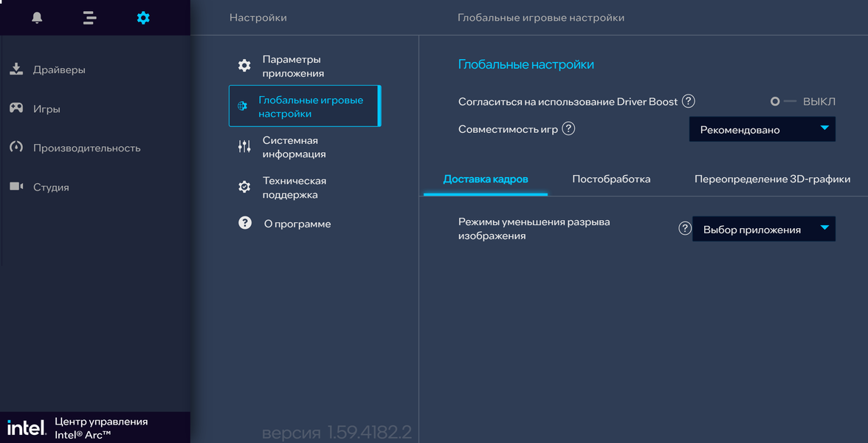This screenshot has height=443, width=868.
Task: Open settings via the top gear icon
Action: (143, 18)
